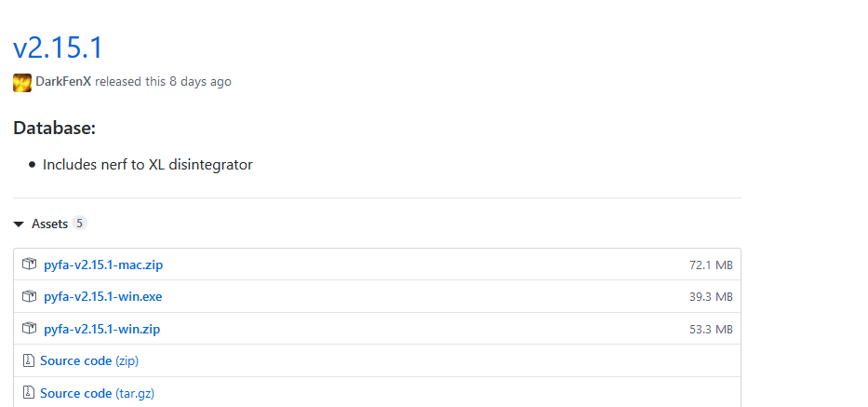Download Source code (tar.gz)
Screen dimensions: 868x407
click(x=98, y=394)
